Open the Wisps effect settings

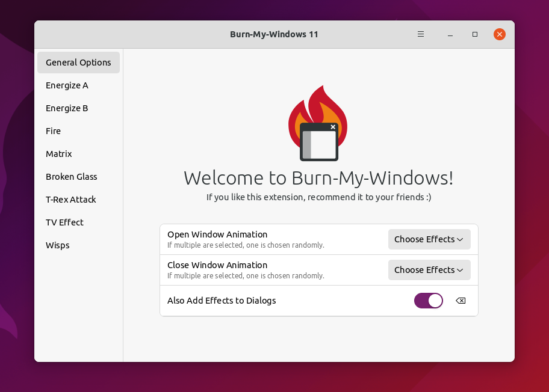point(78,245)
